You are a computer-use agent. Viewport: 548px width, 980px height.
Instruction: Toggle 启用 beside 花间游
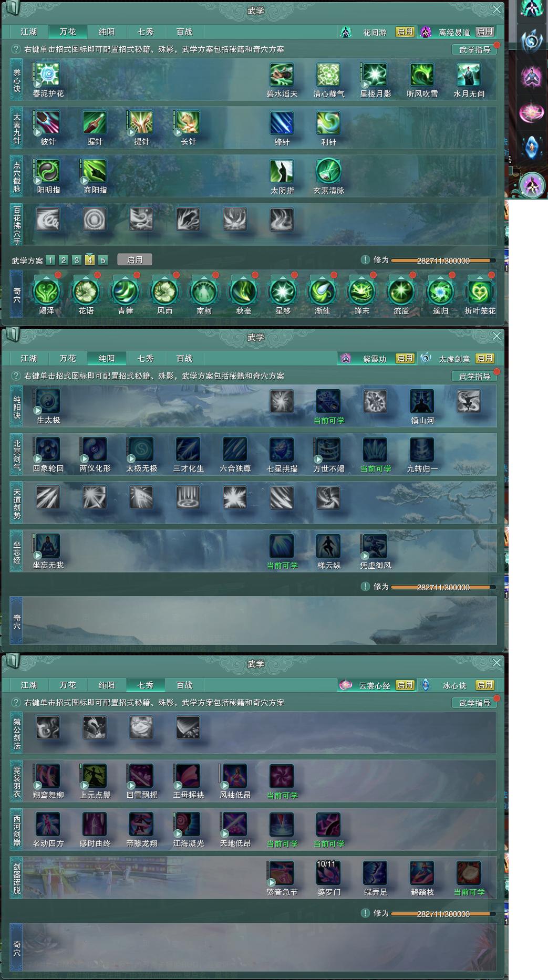tap(405, 32)
